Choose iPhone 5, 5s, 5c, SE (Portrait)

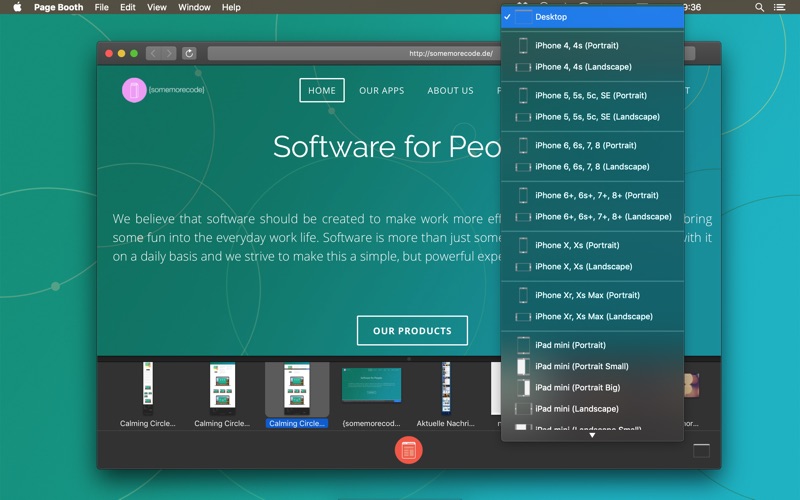592,95
